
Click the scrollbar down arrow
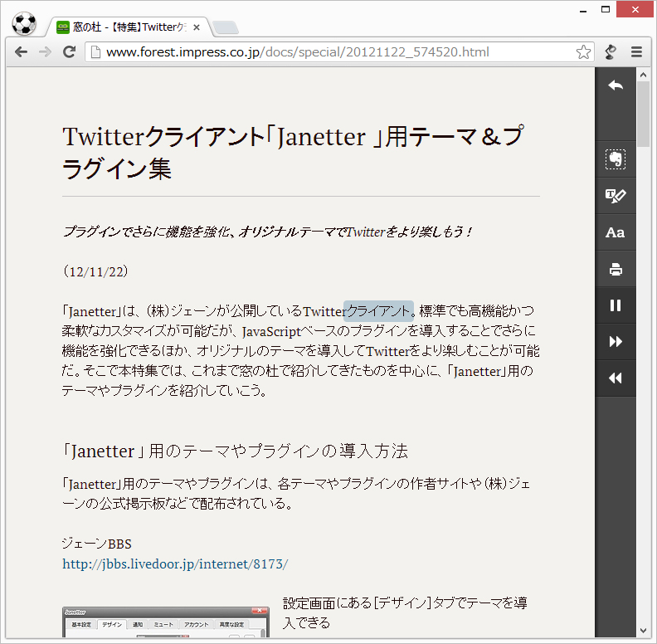coord(643,631)
